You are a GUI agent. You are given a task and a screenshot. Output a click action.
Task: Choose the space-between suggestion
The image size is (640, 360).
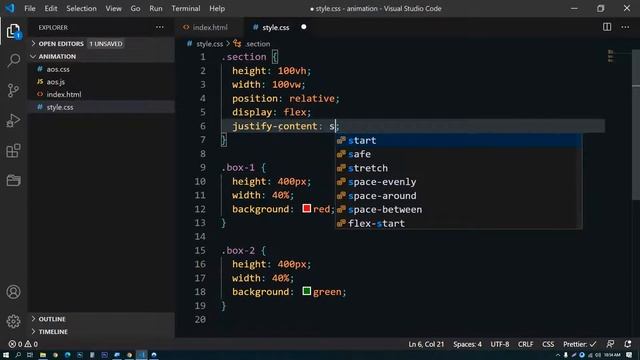click(x=458, y=210)
